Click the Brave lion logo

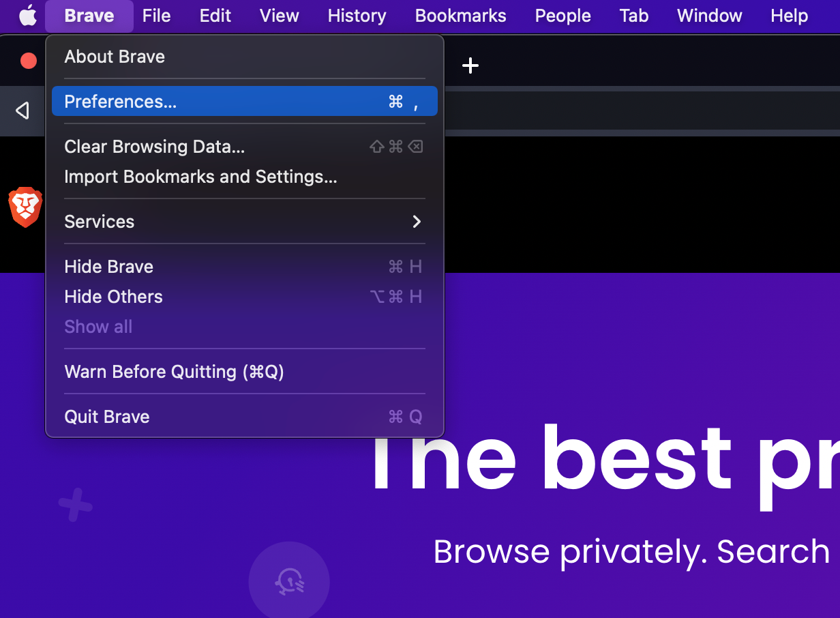[x=25, y=207]
